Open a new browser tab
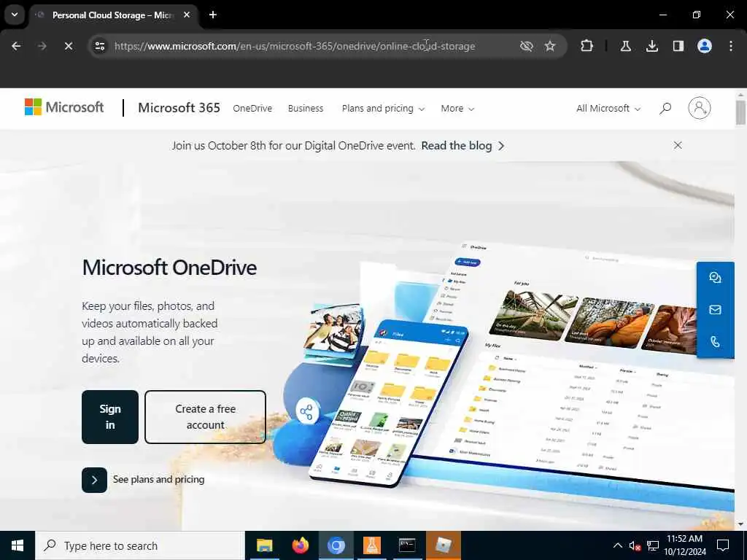Viewport: 747px width, 560px height. 213,15
